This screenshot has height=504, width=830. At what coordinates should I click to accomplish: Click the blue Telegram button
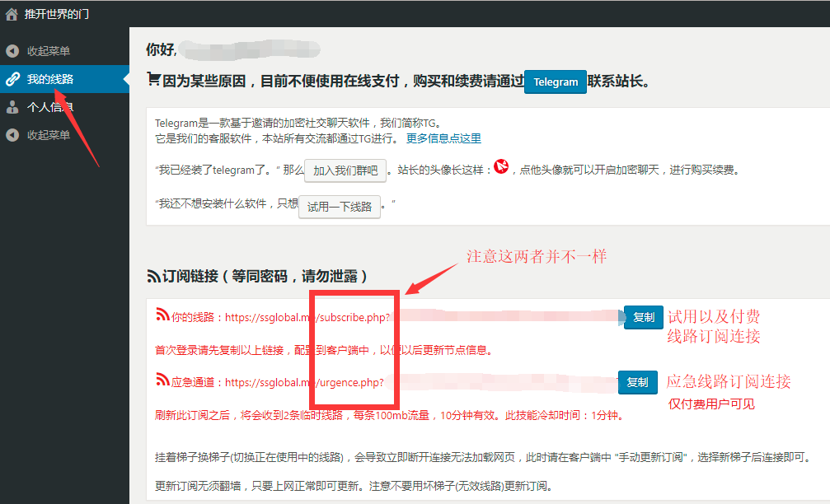pos(556,82)
